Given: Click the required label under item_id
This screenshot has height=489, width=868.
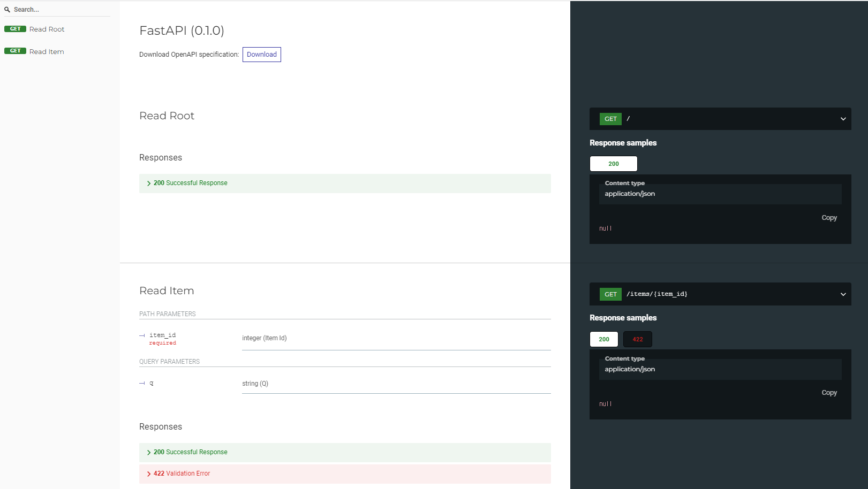Looking at the screenshot, I should [162, 343].
